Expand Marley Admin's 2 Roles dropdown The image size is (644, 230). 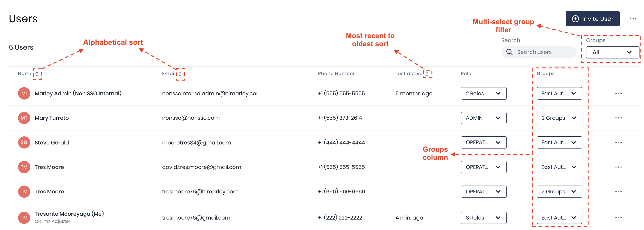click(x=483, y=93)
